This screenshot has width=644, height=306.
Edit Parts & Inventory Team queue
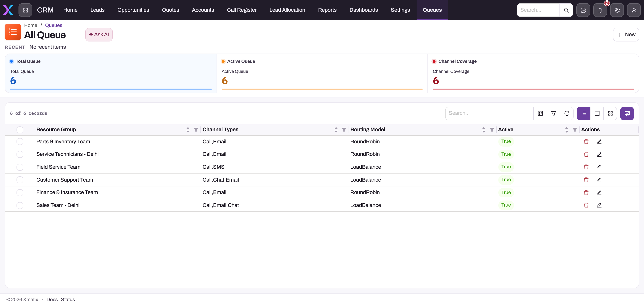pyautogui.click(x=599, y=142)
